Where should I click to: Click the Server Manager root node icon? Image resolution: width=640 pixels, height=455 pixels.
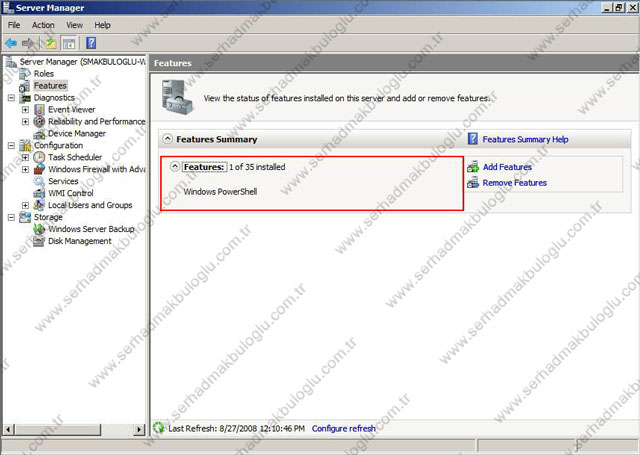(x=11, y=62)
